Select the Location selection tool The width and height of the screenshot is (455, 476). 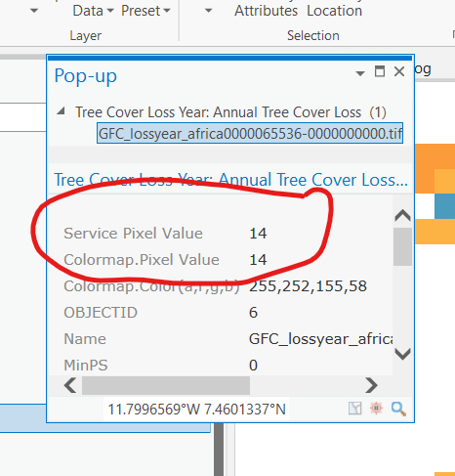point(334,11)
